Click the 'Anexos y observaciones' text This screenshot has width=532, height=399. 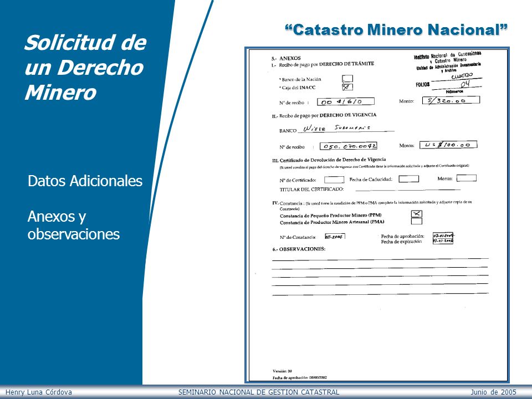click(74, 226)
